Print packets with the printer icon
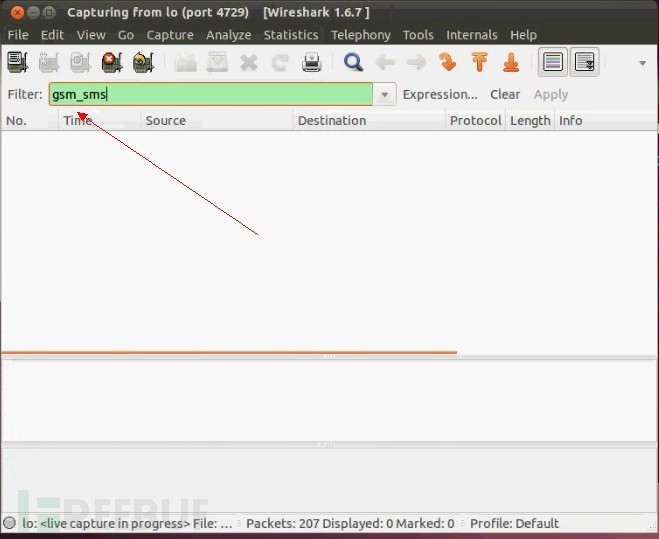The height and width of the screenshot is (539, 659). click(311, 62)
